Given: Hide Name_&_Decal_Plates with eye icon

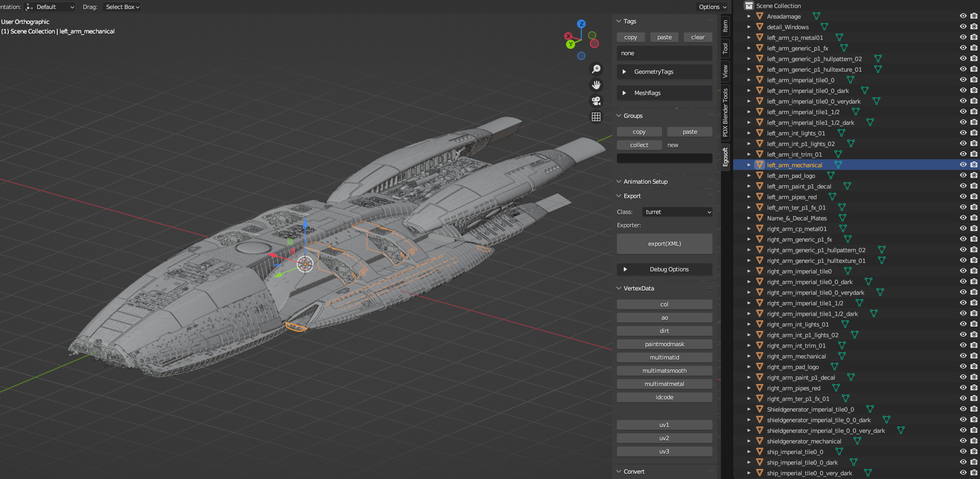Looking at the screenshot, I should point(963,218).
